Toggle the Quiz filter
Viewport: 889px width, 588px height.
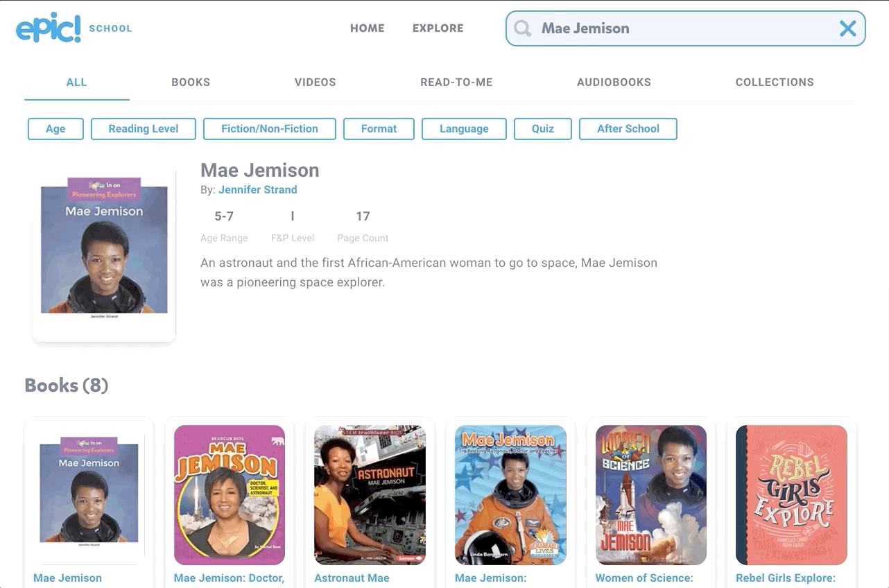point(543,129)
